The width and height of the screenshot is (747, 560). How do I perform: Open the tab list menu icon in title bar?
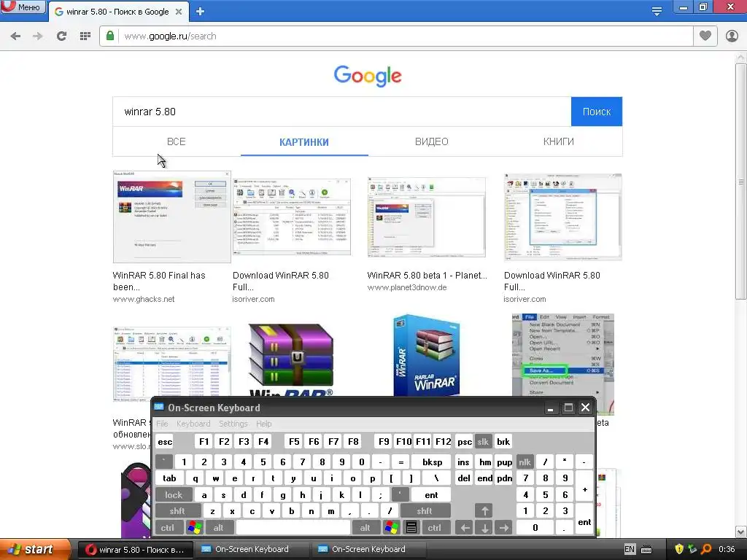tap(657, 11)
